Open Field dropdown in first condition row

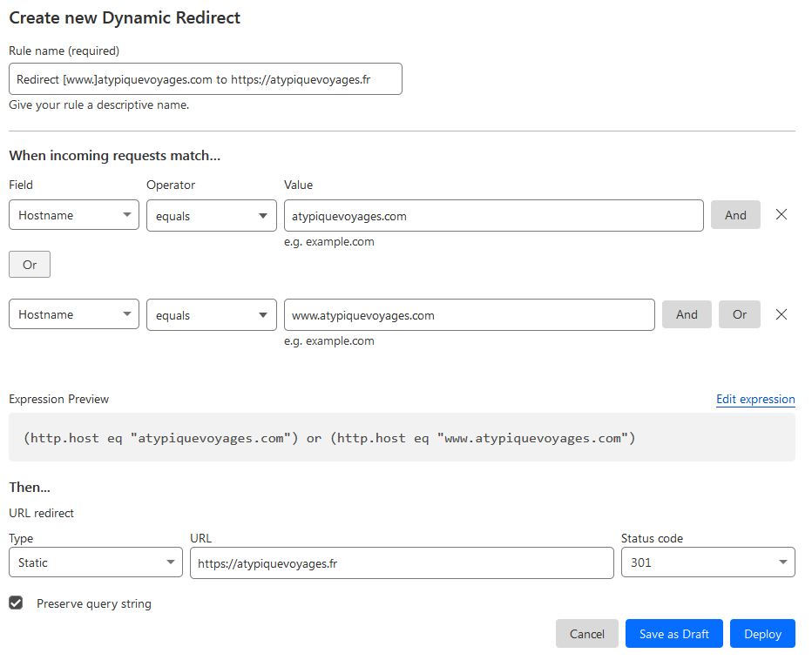[x=74, y=215]
